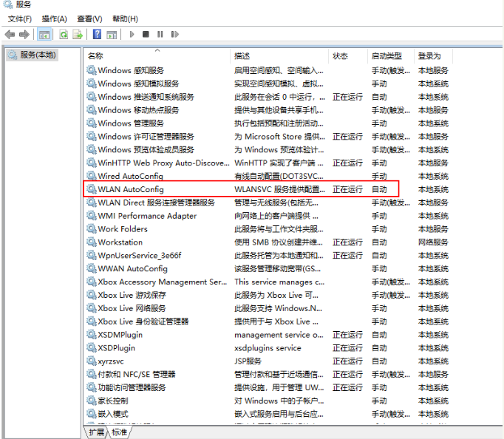Click the Restart service icon
The image size is (504, 439).
click(x=175, y=34)
